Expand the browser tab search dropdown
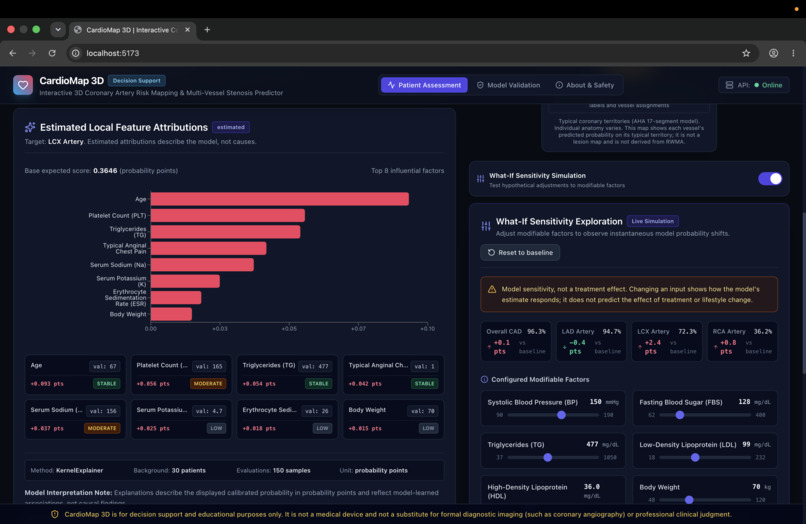The width and height of the screenshot is (806, 524). 58,29
